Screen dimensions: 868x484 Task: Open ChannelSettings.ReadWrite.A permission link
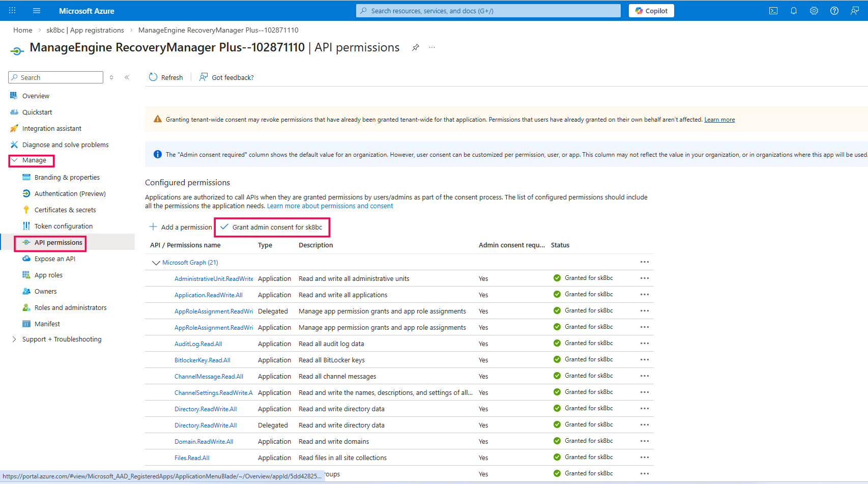[214, 393]
